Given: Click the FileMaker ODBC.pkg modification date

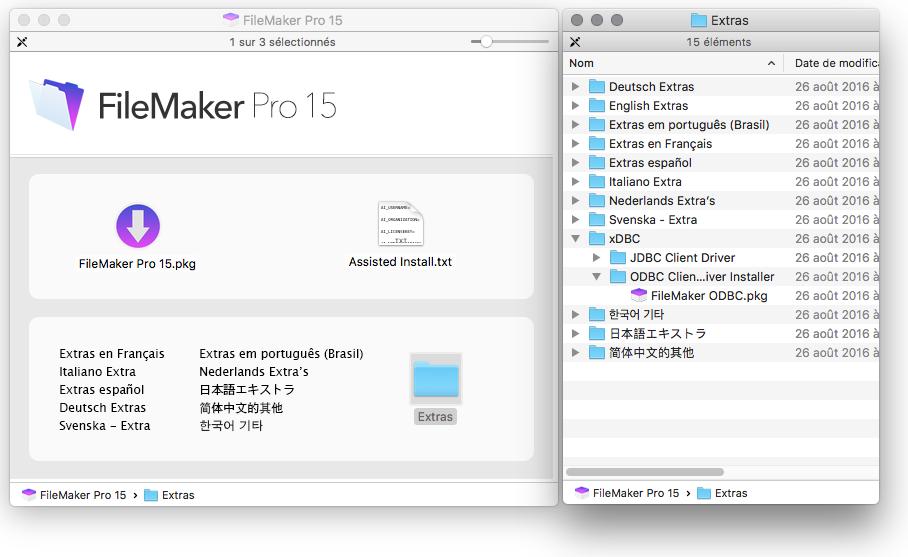Looking at the screenshot, I should point(836,295).
